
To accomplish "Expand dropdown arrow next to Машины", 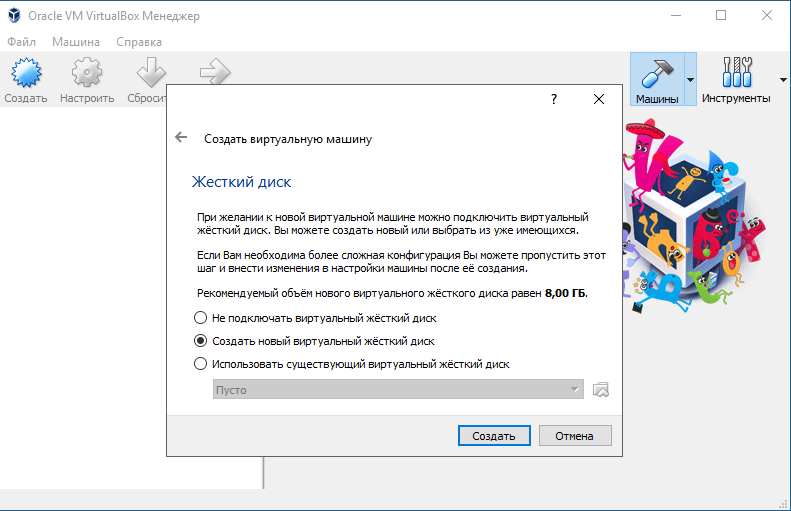I will click(690, 80).
